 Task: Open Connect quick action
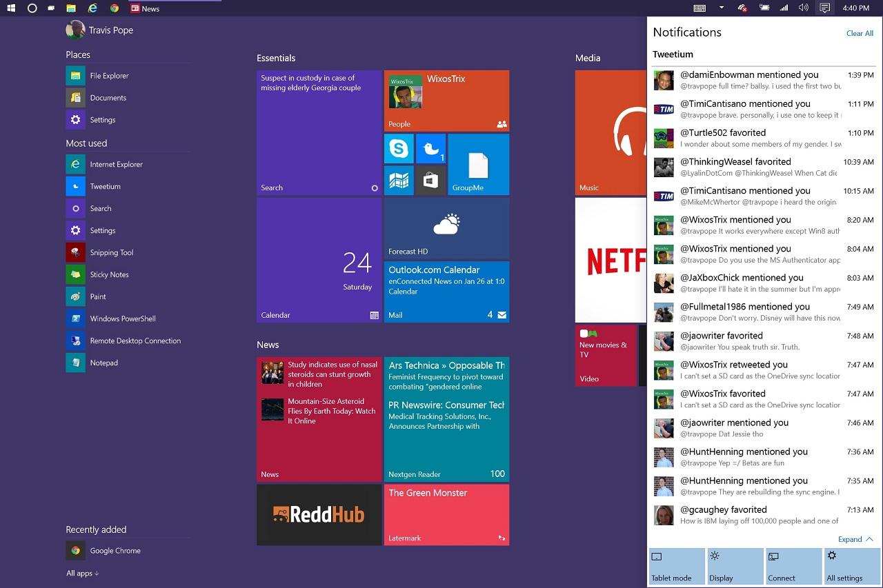[794, 566]
